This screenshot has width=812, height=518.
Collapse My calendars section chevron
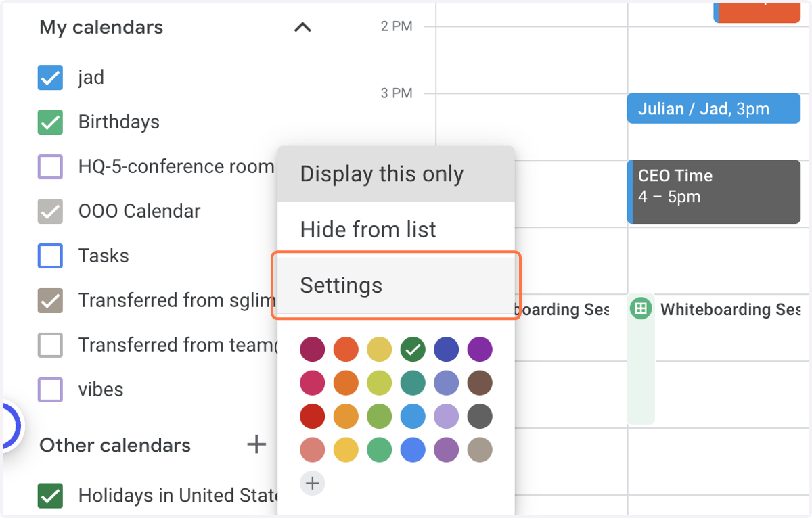tap(302, 28)
